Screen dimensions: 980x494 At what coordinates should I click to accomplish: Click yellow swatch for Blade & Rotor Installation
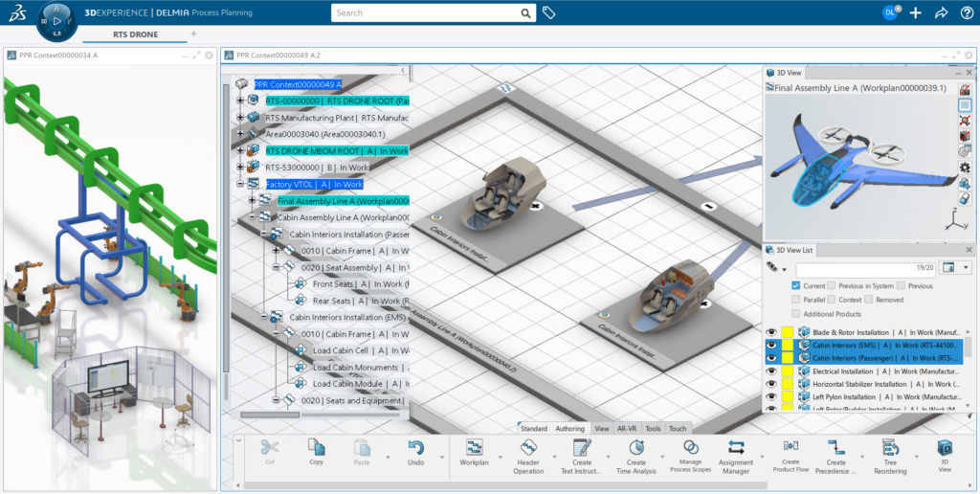(x=788, y=332)
